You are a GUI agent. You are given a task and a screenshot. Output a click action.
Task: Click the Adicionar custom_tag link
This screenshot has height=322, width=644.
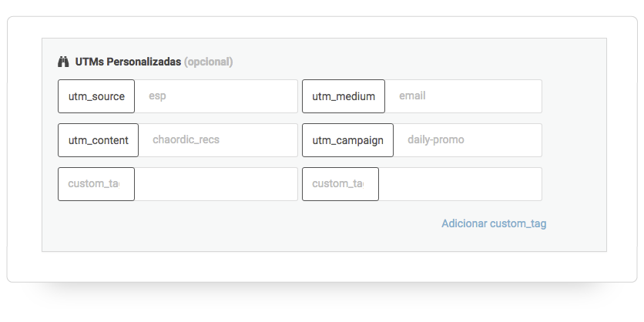(494, 223)
